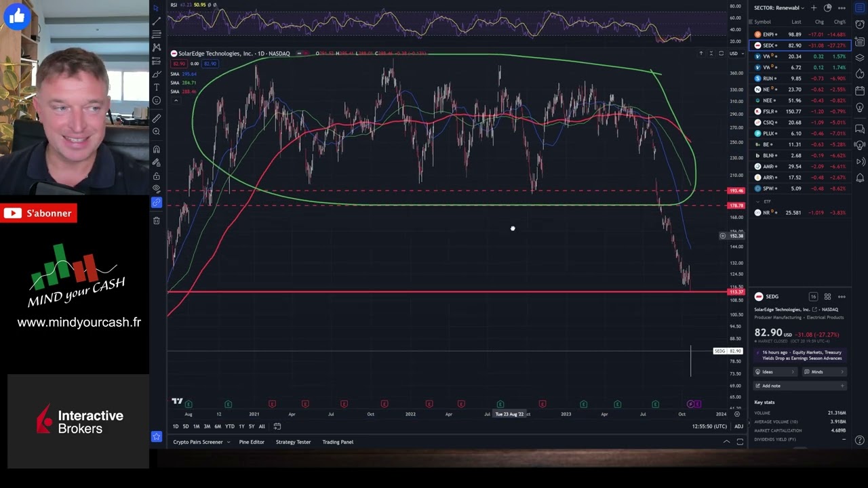Open SEDG details grid layout icon

[827, 297]
